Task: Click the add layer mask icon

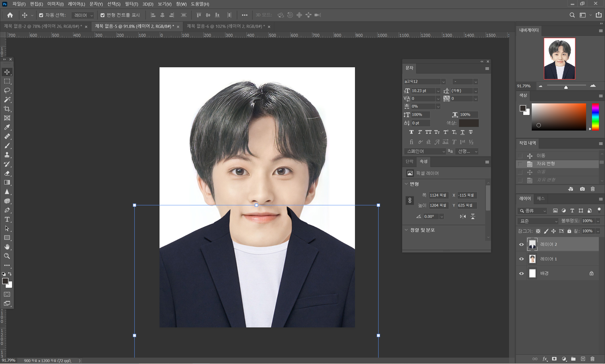Action: tap(554, 359)
